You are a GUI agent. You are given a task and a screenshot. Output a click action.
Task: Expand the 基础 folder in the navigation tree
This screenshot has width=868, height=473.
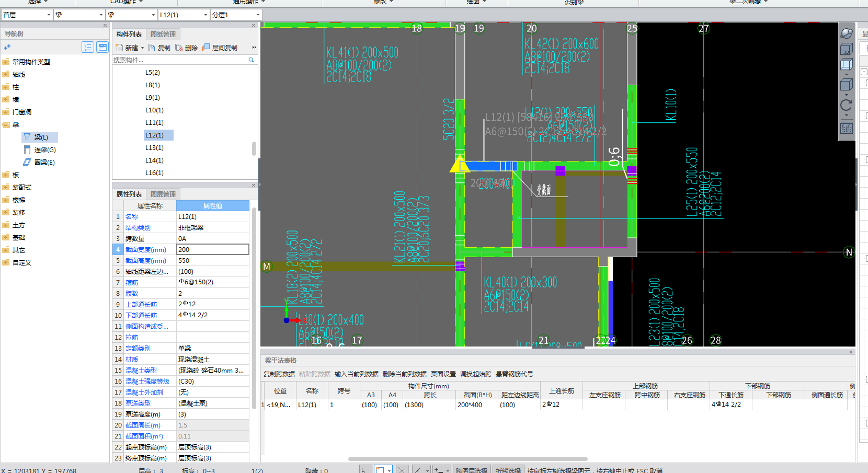tap(6, 237)
